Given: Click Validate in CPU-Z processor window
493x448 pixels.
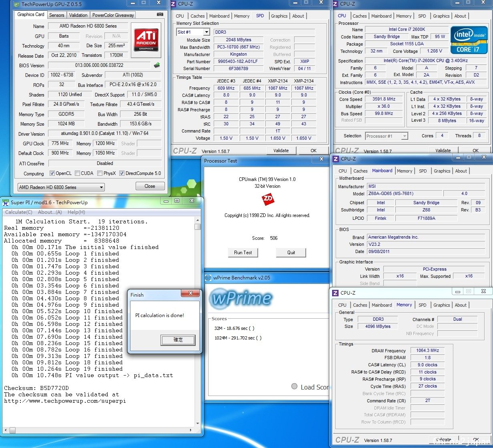Looking at the screenshot, I should (443, 151).
